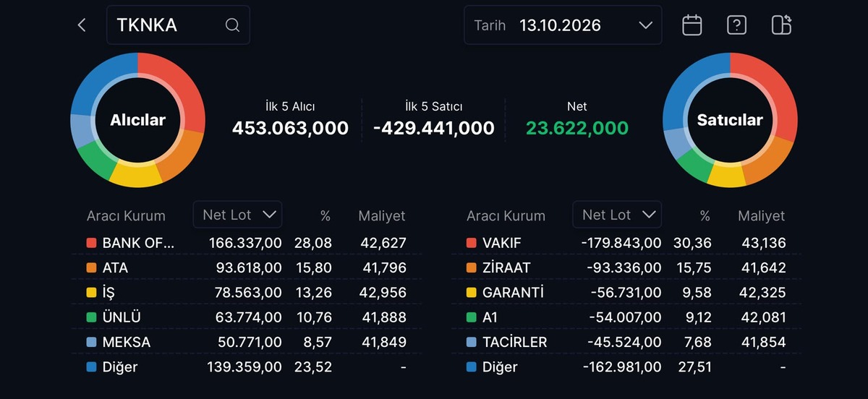Select the TACİRLER seller row
Image resolution: width=868 pixels, height=399 pixels.
pos(626,342)
